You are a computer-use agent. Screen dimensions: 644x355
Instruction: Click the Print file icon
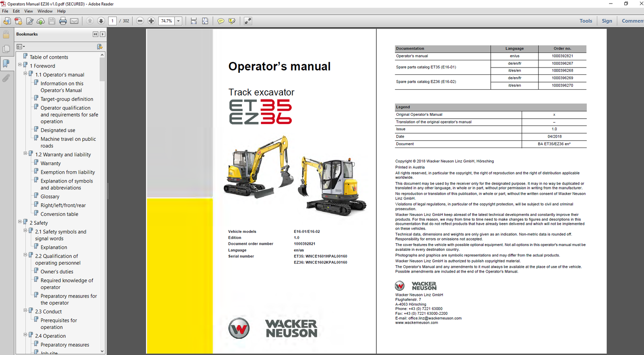63,21
